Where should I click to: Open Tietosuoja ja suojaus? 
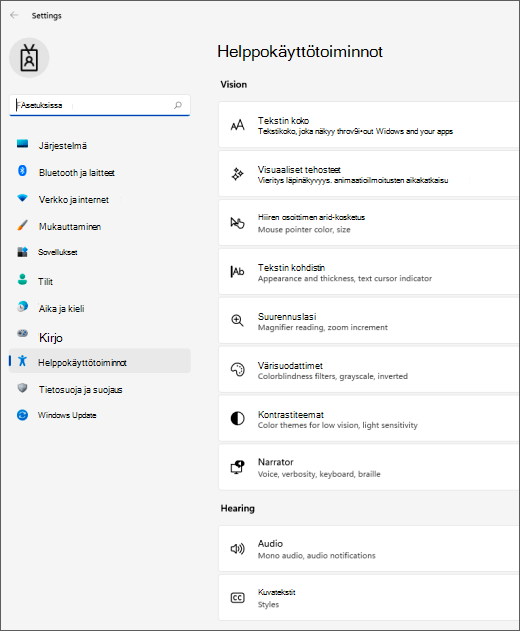pos(99,390)
